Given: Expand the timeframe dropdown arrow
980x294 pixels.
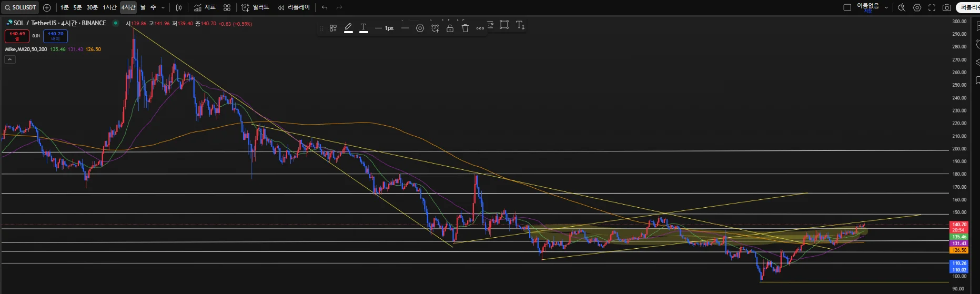Looking at the screenshot, I should coord(163,7).
